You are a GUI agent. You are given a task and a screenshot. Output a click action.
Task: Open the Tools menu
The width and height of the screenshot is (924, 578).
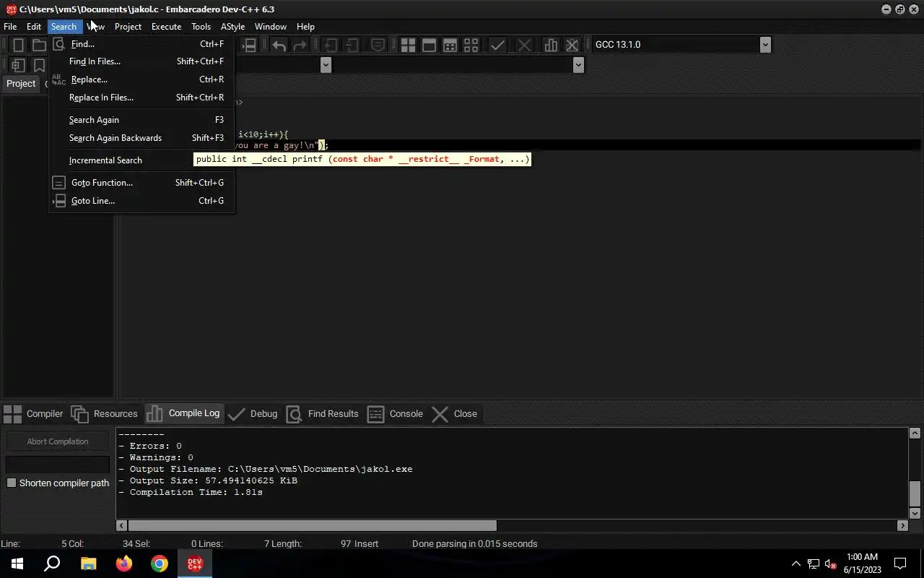pos(201,27)
